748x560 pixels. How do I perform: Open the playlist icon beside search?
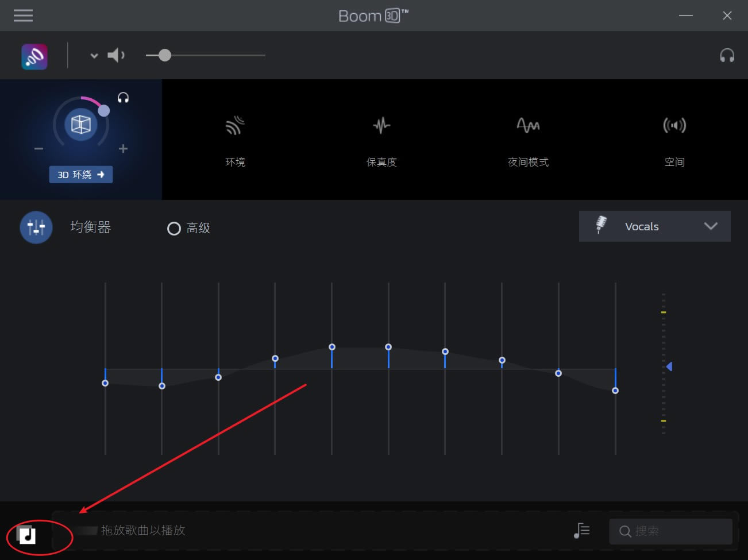581,531
